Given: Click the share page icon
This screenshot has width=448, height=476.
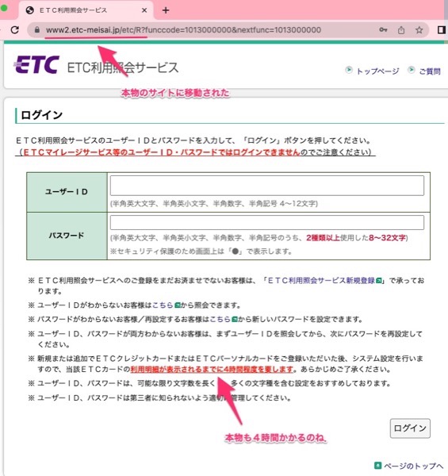Looking at the screenshot, I should click(x=401, y=30).
